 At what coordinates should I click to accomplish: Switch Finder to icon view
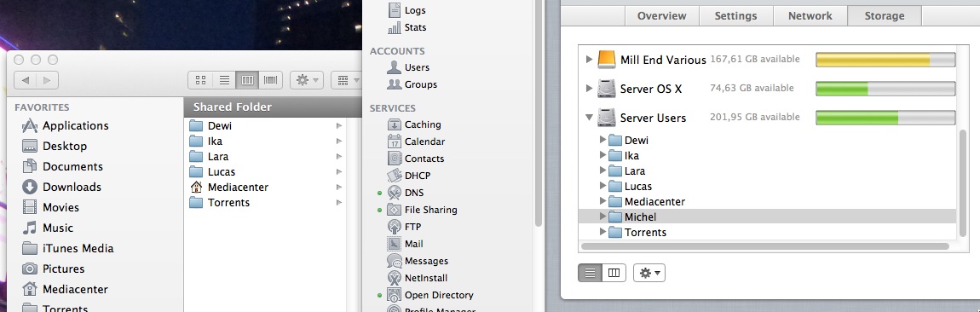point(200,80)
